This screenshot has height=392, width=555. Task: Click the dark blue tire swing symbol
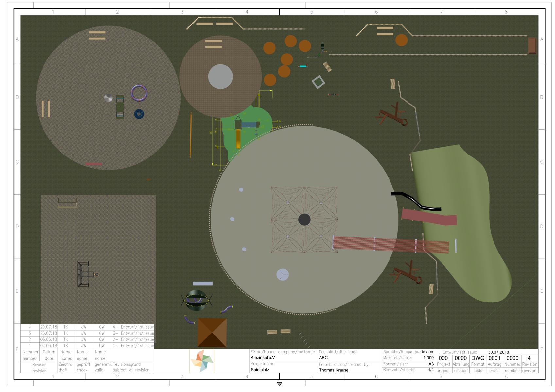pos(139,114)
